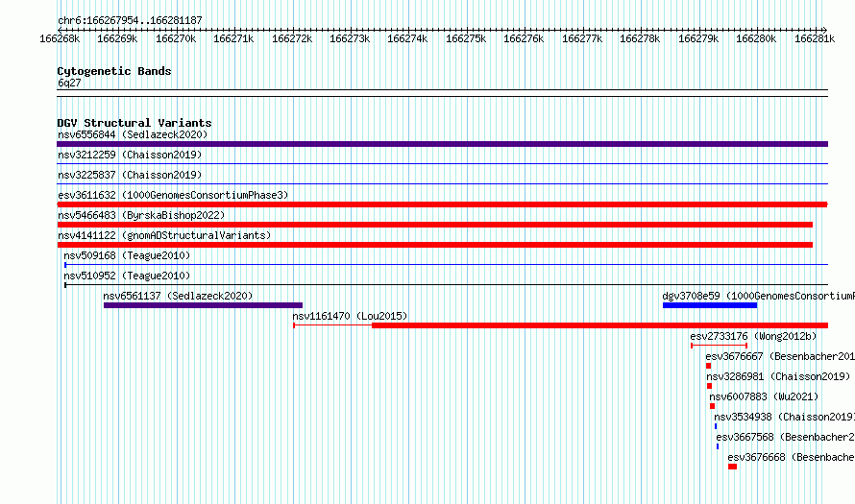Open nsv3286981 (Chaisson2019) label

coord(778,376)
